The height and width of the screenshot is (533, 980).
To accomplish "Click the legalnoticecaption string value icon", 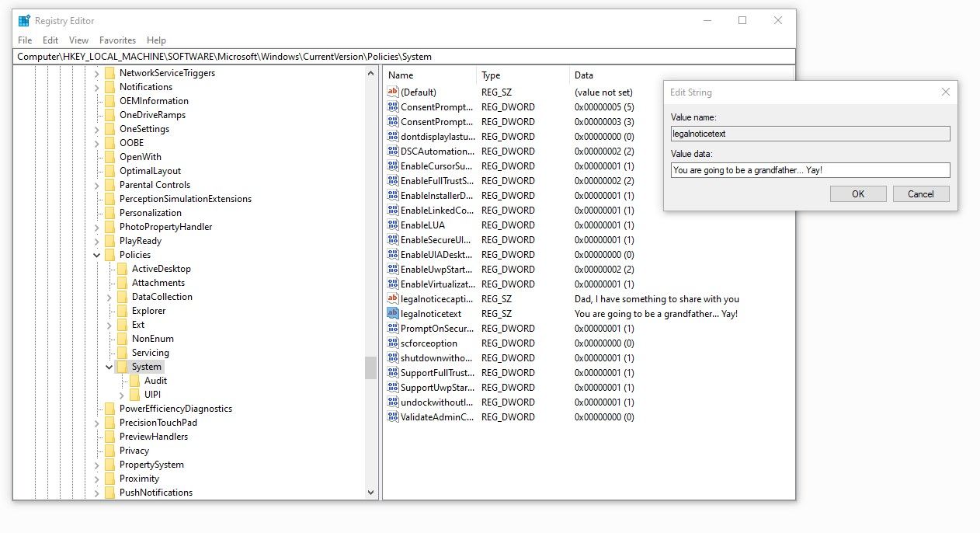I will (x=392, y=299).
